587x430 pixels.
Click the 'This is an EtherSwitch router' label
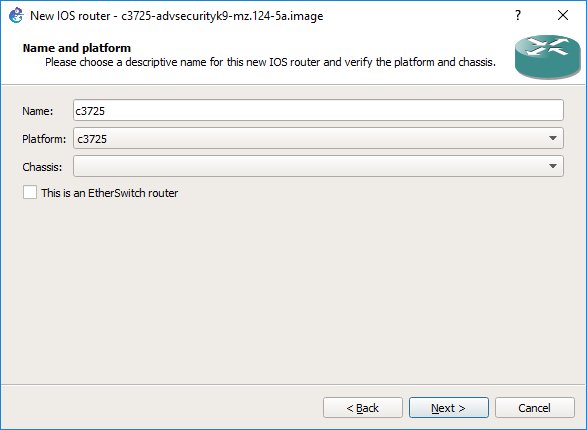click(109, 193)
